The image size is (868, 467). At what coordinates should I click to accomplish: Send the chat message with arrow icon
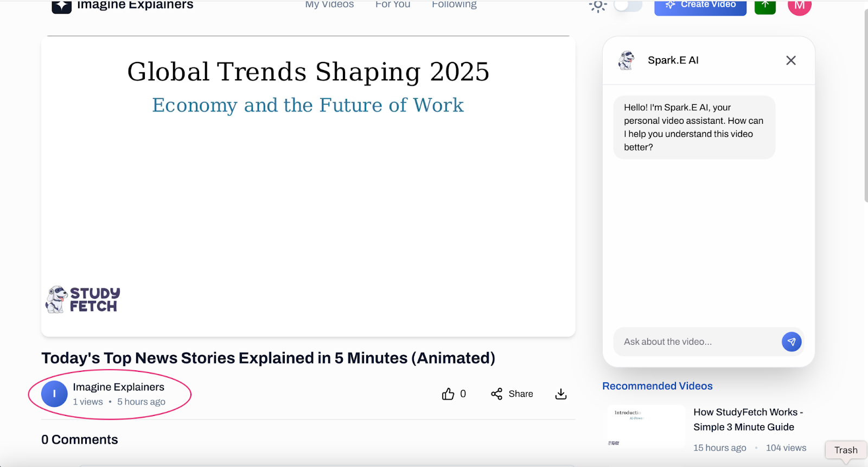click(x=792, y=342)
